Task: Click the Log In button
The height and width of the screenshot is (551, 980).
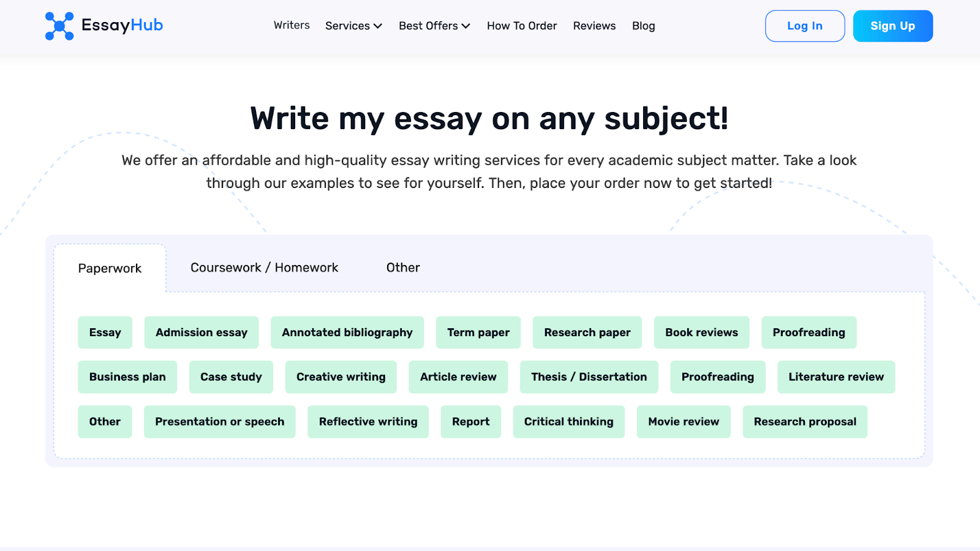Action: click(x=804, y=26)
